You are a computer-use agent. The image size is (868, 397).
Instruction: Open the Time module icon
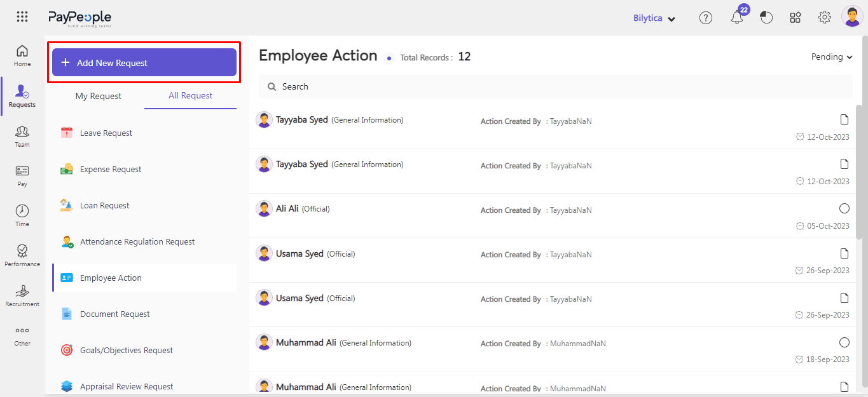tap(22, 215)
